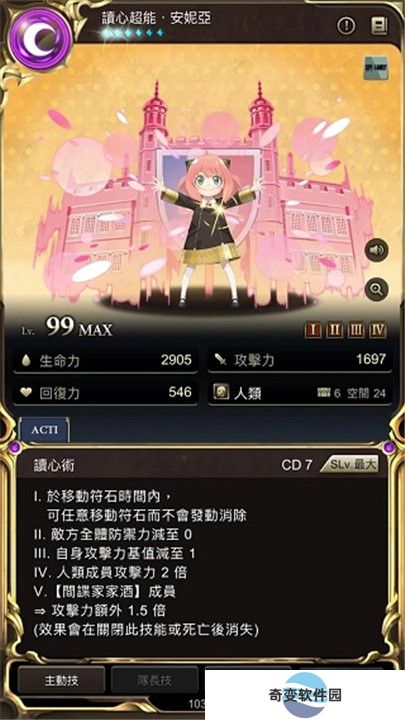405x720 pixels.
Task: Click the 奇变软件园 watermark logo
Action: tap(305, 695)
